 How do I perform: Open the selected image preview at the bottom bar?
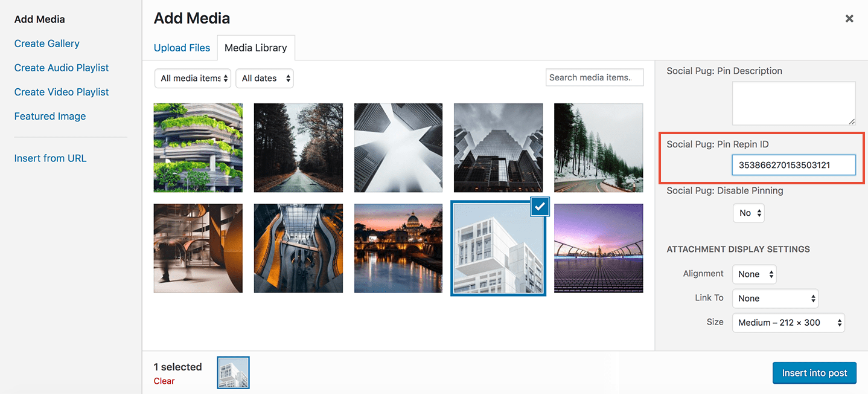coord(233,372)
